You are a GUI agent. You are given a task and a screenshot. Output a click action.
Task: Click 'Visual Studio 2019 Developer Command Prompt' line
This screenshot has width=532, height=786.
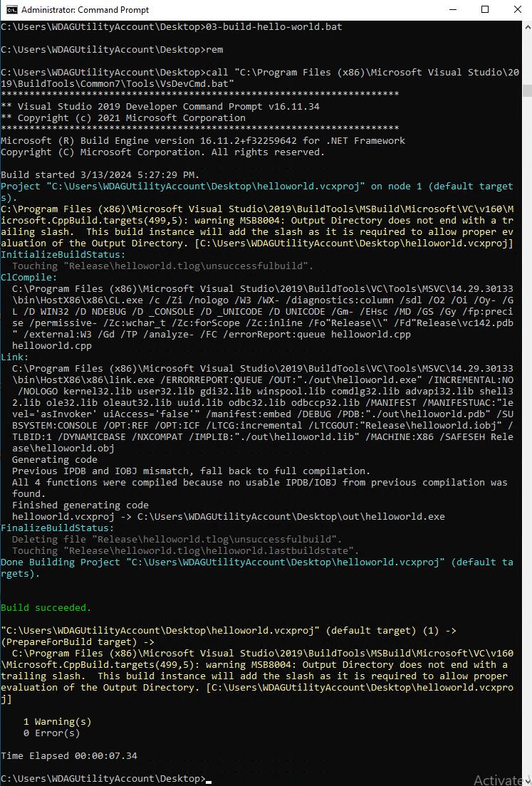pos(160,106)
